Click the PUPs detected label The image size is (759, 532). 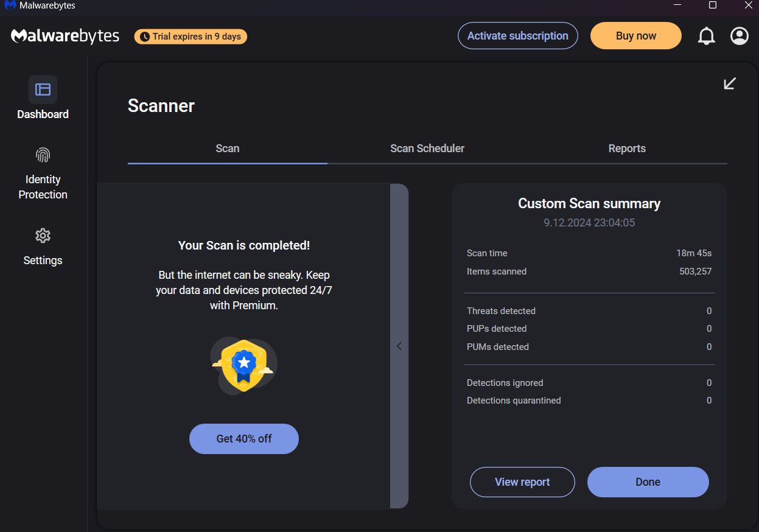coord(497,329)
